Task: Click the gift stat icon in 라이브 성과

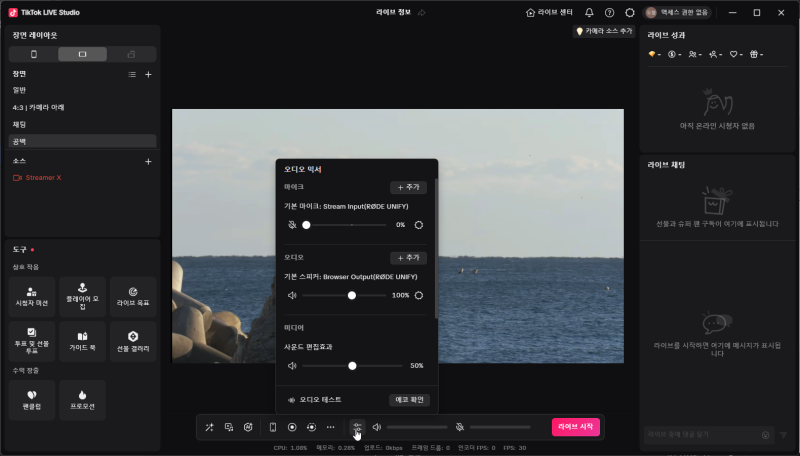Action: coord(756,54)
